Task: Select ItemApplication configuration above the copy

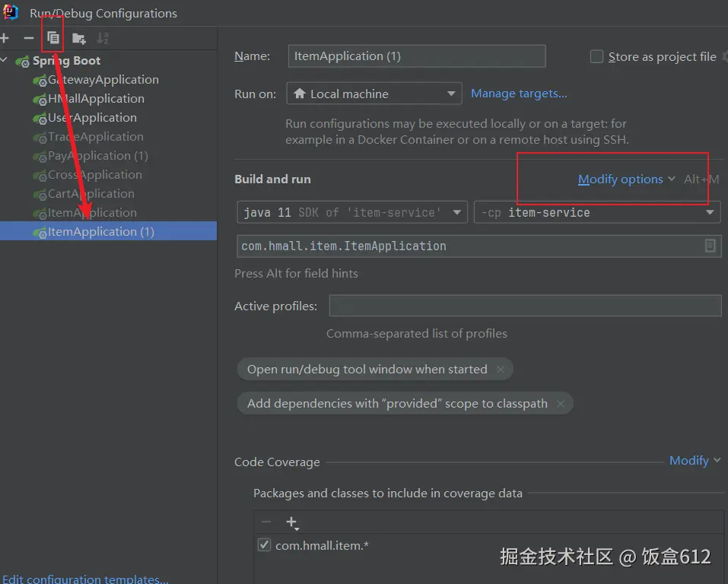Action: point(92,213)
